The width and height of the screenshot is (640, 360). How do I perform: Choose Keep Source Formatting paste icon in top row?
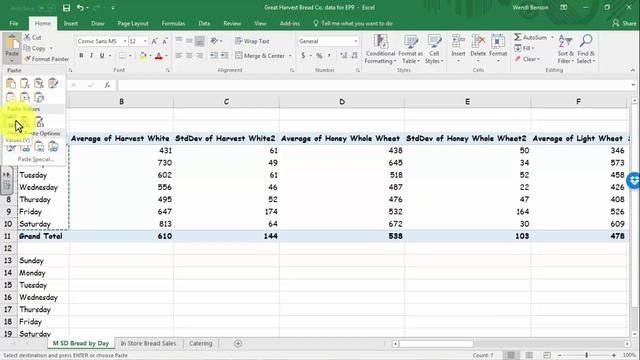point(53,83)
